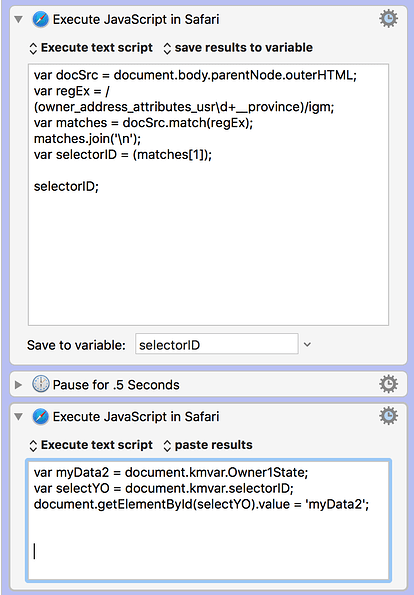This screenshot has width=414, height=595.
Task: Open bottom action's 'Execute text script' popup
Action: pos(91,445)
